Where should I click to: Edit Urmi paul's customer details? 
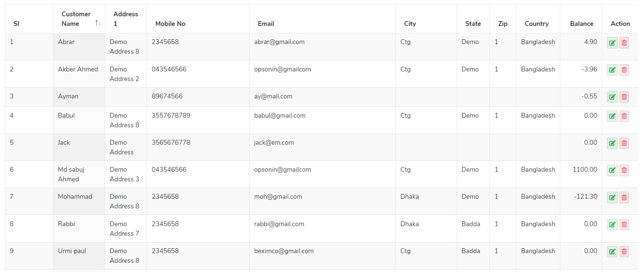coord(612,252)
